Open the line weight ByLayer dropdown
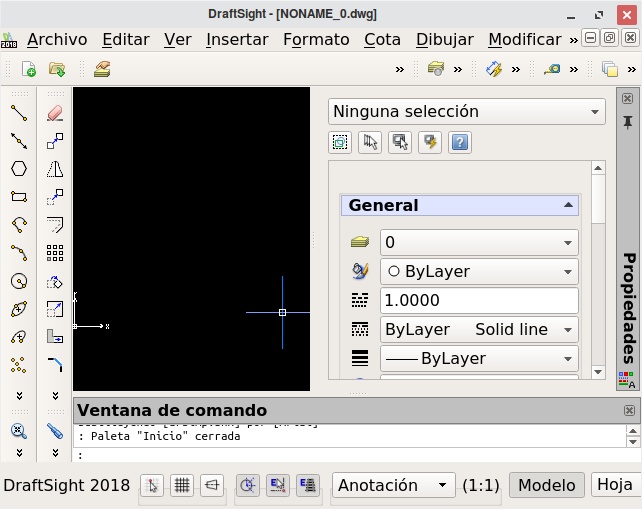 pos(479,359)
